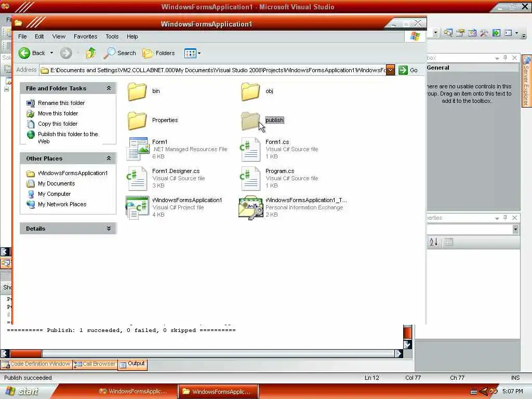
Task: Switch to Explorer folder taskbar button
Action: (218, 391)
